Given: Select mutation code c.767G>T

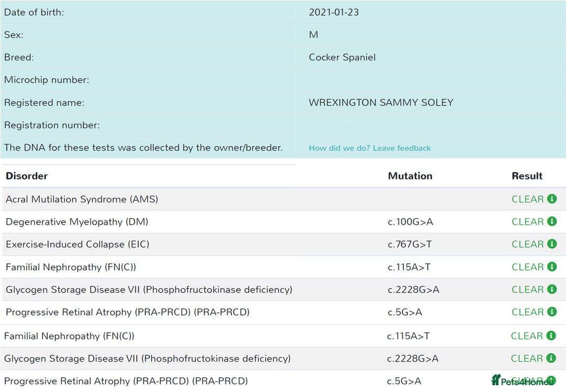Looking at the screenshot, I should click(x=409, y=244).
